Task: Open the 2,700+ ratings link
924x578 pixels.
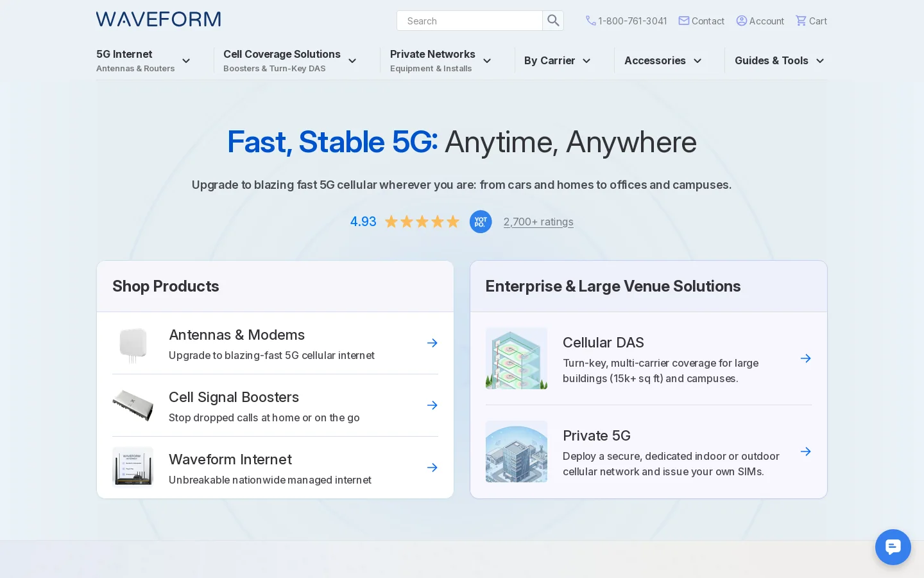Action: click(538, 222)
